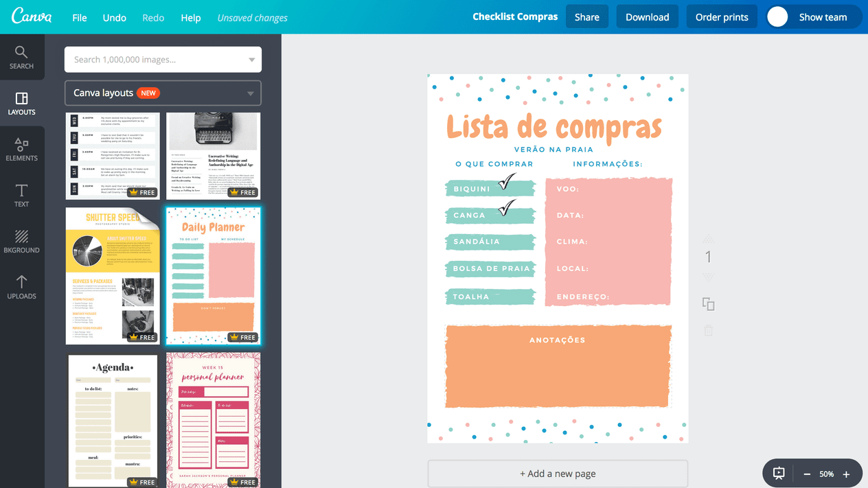Open the Help menu

pos(190,18)
